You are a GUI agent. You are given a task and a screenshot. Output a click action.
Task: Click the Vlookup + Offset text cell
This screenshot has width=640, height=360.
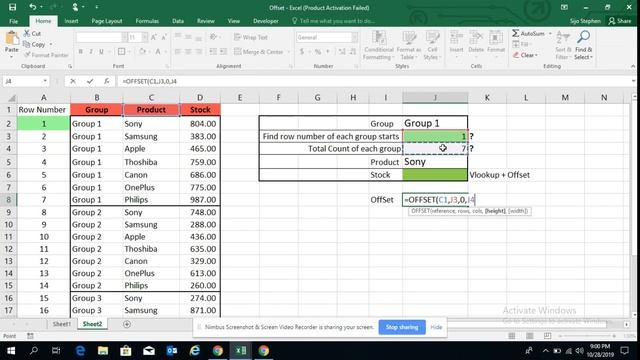tap(499, 175)
